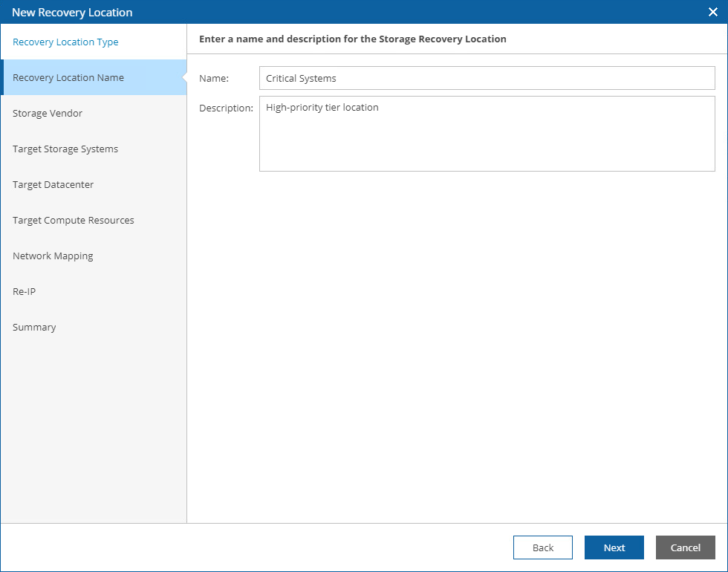The image size is (728, 572).
Task: Focus the Description text area
Action: click(487, 134)
